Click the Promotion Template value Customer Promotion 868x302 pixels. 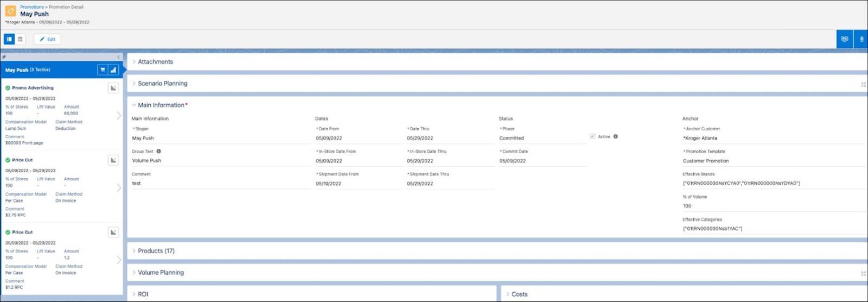706,161
